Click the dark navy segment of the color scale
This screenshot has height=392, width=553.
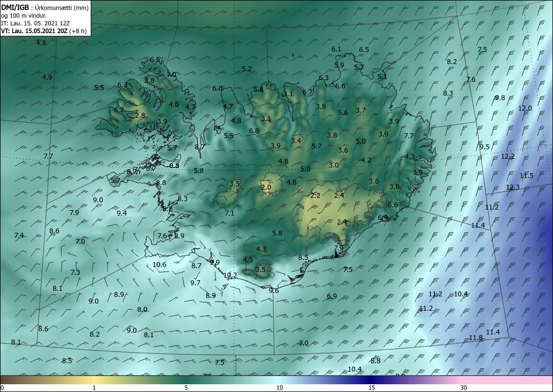click(x=371, y=380)
